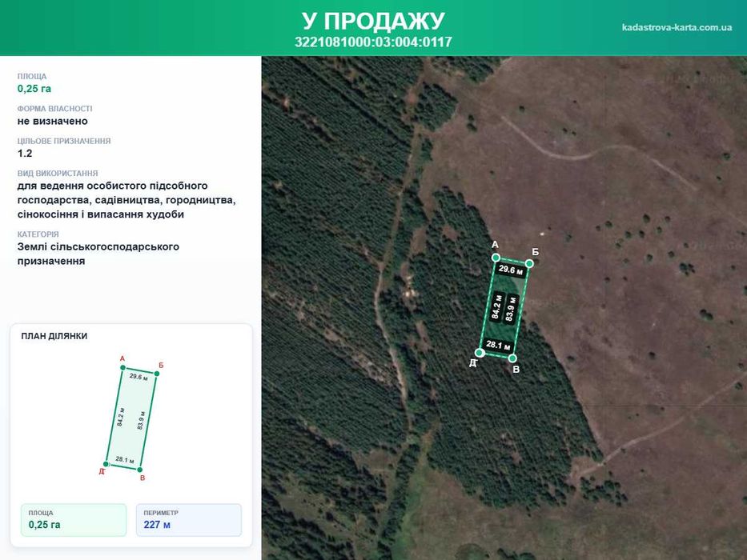Click the land use description text

127,200
